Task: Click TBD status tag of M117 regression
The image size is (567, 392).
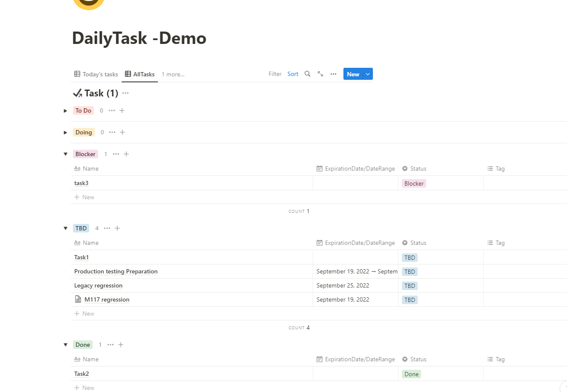Action: pyautogui.click(x=410, y=300)
